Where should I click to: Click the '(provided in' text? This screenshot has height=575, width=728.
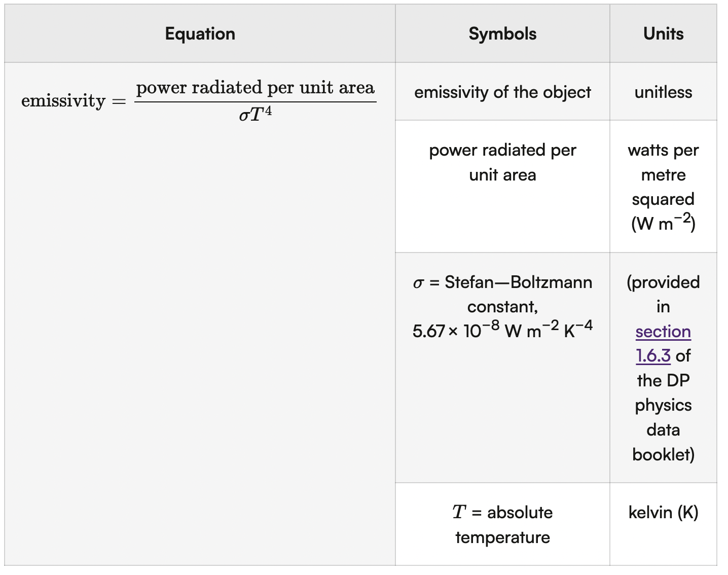pos(663,294)
